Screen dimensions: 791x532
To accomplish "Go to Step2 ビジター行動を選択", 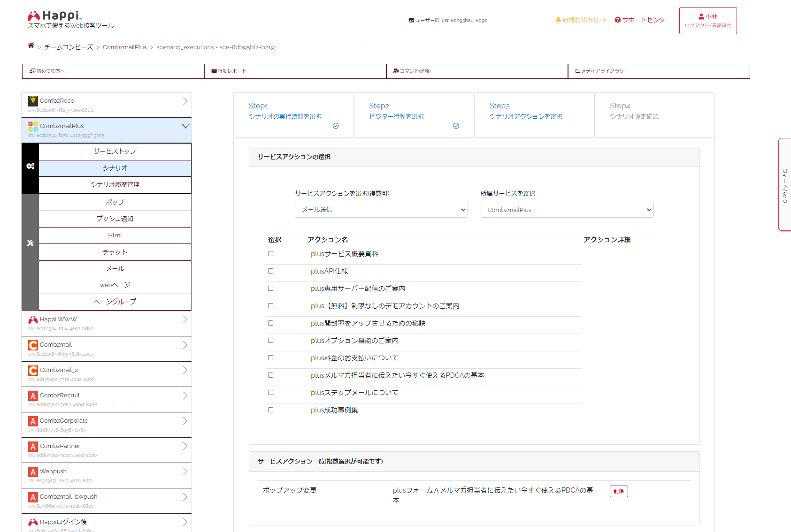I will (x=414, y=115).
